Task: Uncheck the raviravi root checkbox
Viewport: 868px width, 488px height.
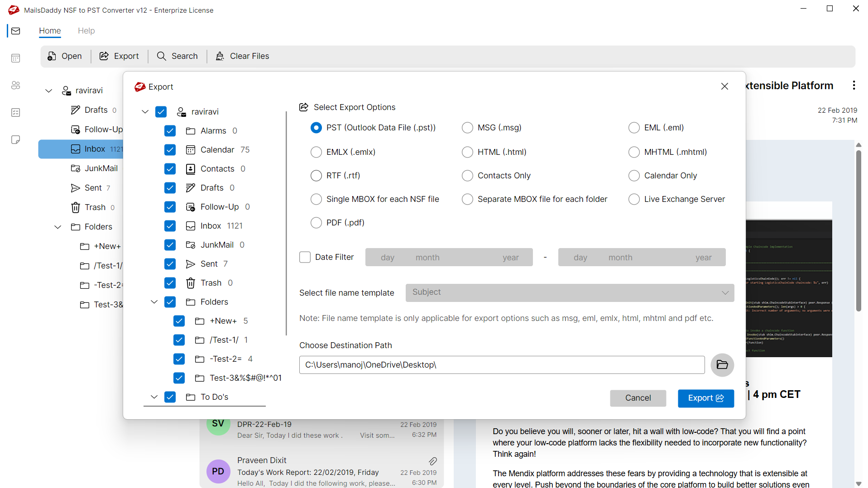Action: [161, 112]
